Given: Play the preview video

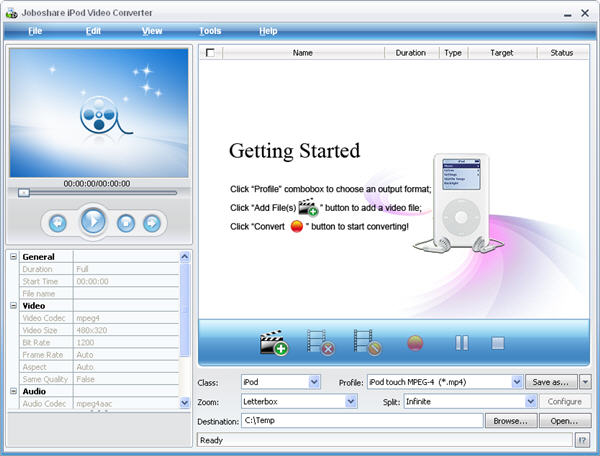Looking at the screenshot, I should click(93, 221).
